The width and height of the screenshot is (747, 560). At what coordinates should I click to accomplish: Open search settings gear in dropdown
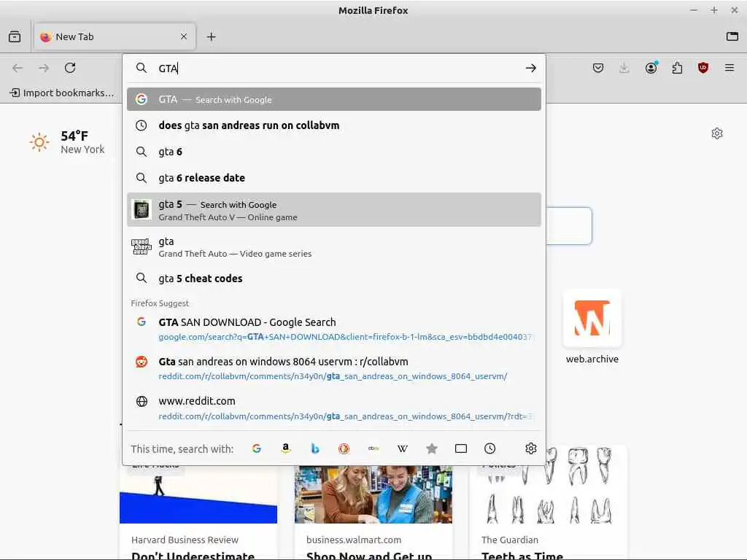click(531, 448)
